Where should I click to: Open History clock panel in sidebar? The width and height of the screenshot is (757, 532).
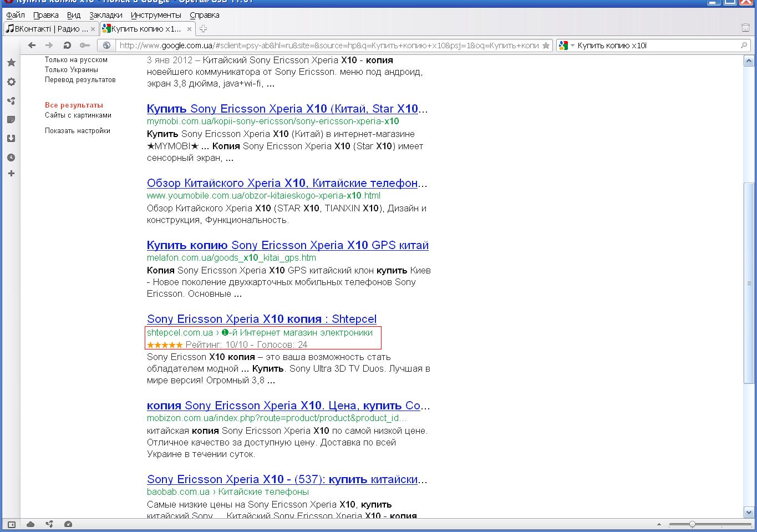pos(11,158)
